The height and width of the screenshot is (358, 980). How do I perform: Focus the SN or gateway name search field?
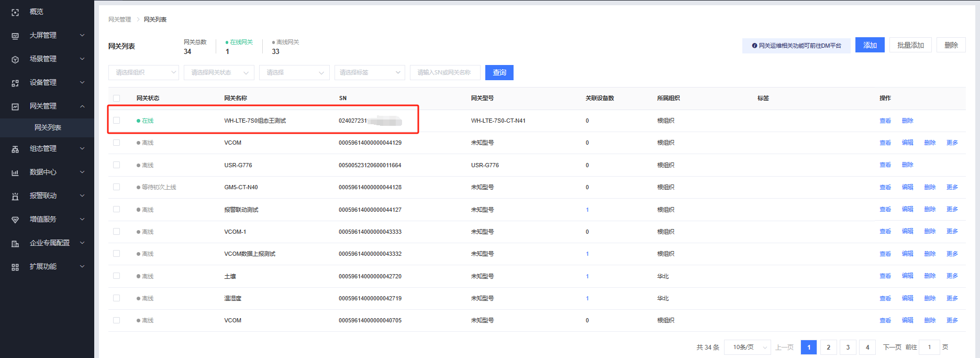pos(445,72)
